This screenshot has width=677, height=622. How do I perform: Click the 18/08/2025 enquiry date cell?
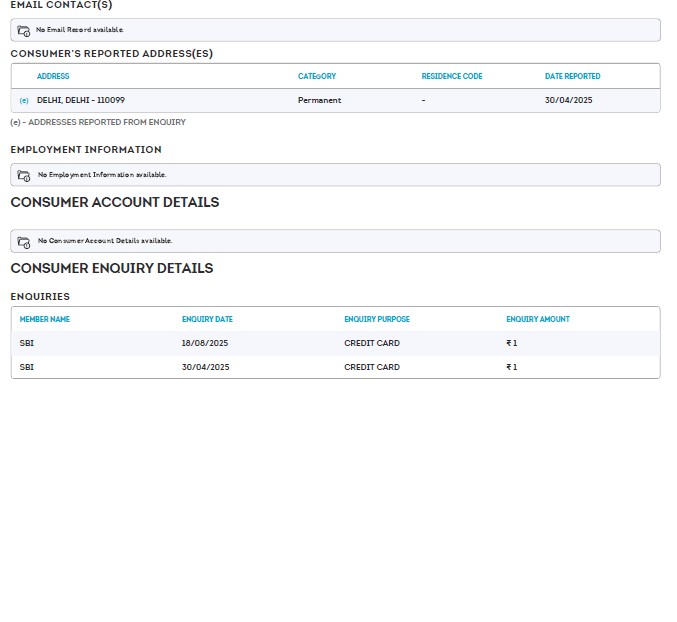click(206, 343)
